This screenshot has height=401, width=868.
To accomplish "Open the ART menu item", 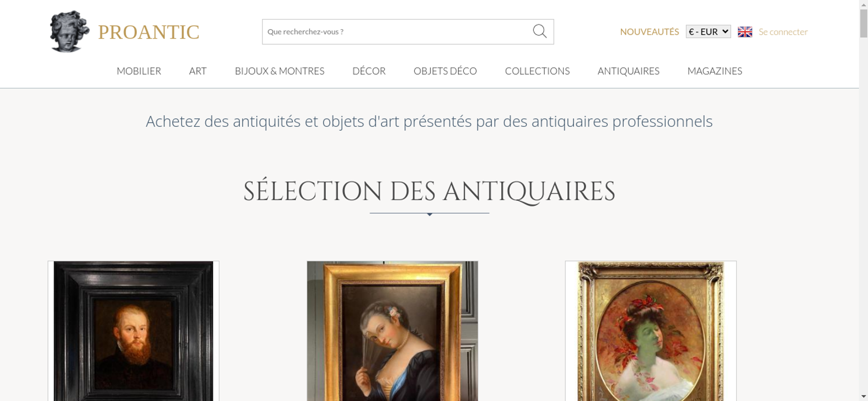I will pyautogui.click(x=198, y=71).
